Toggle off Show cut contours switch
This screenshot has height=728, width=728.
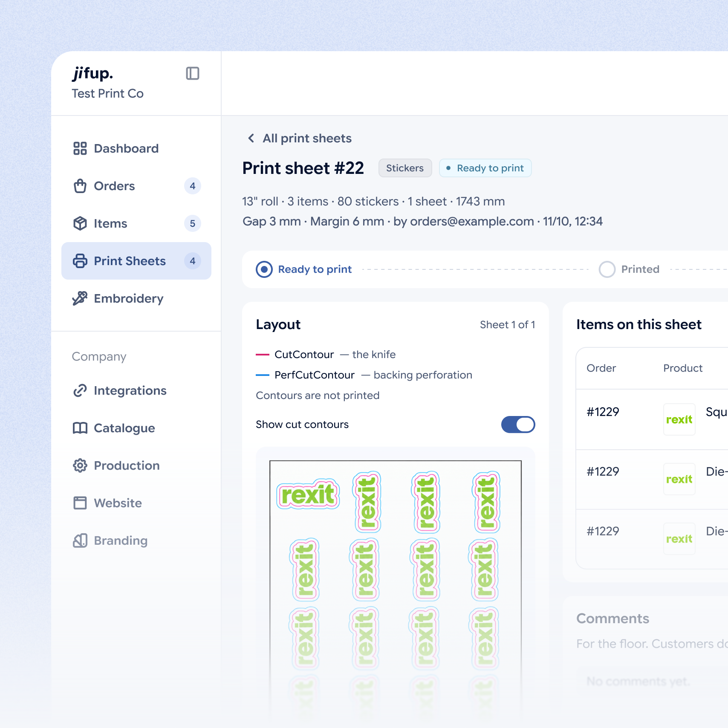point(518,425)
